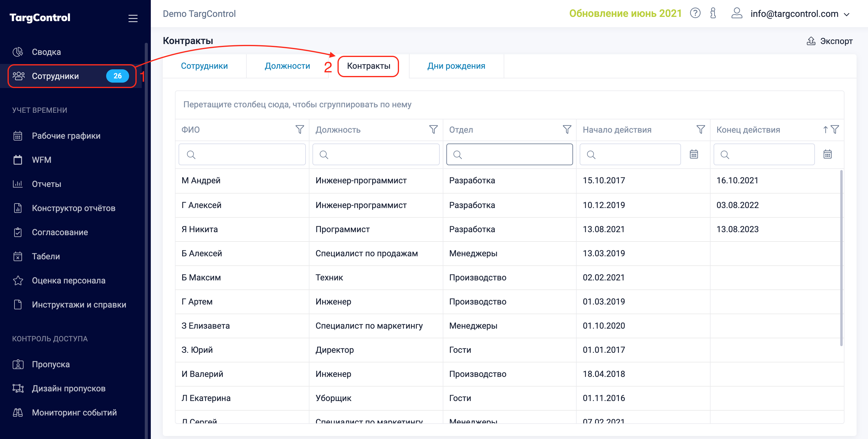The width and height of the screenshot is (868, 439).
Task: Switch to the Сотрудники tab
Action: click(x=204, y=66)
